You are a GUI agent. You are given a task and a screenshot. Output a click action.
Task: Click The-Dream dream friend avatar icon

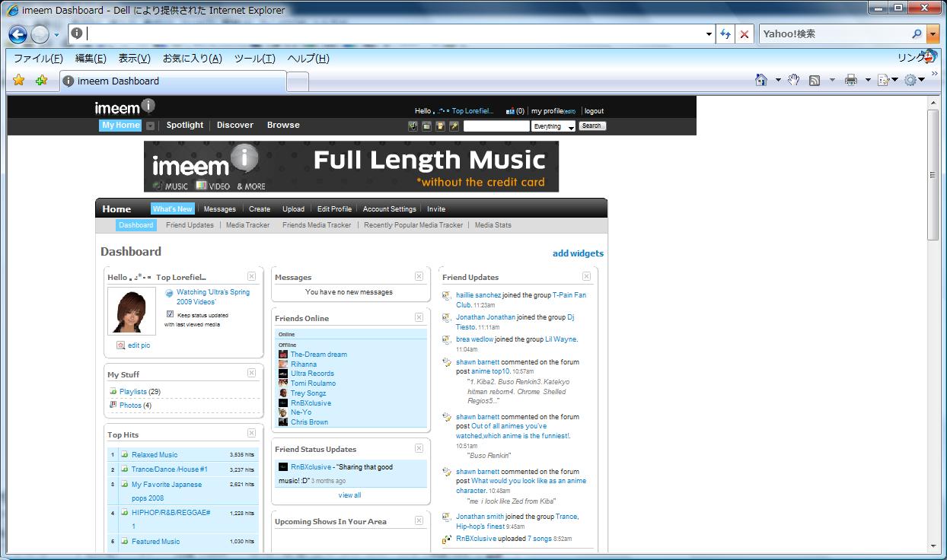click(283, 355)
